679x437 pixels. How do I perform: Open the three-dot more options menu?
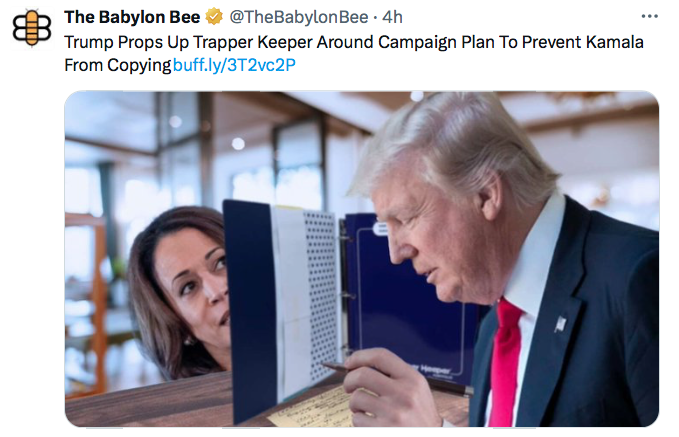(649, 16)
